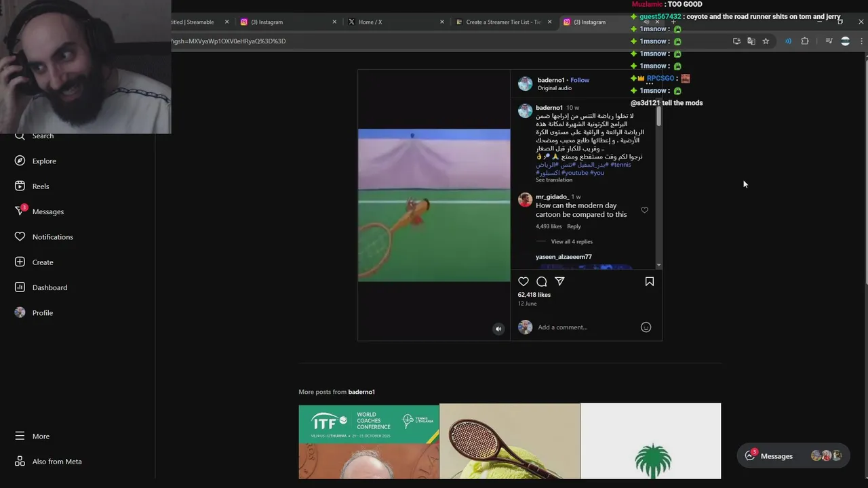
Task: Open 62,418 likes list
Action: [534, 295]
